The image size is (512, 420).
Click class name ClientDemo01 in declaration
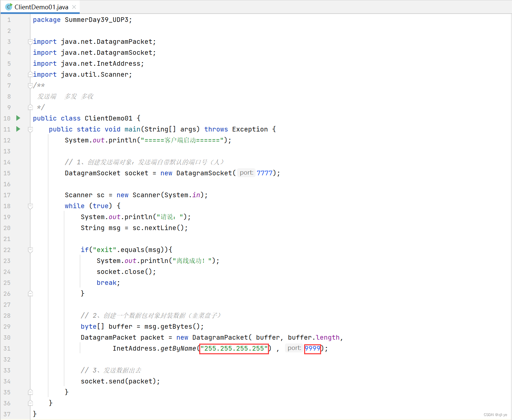[109, 119]
